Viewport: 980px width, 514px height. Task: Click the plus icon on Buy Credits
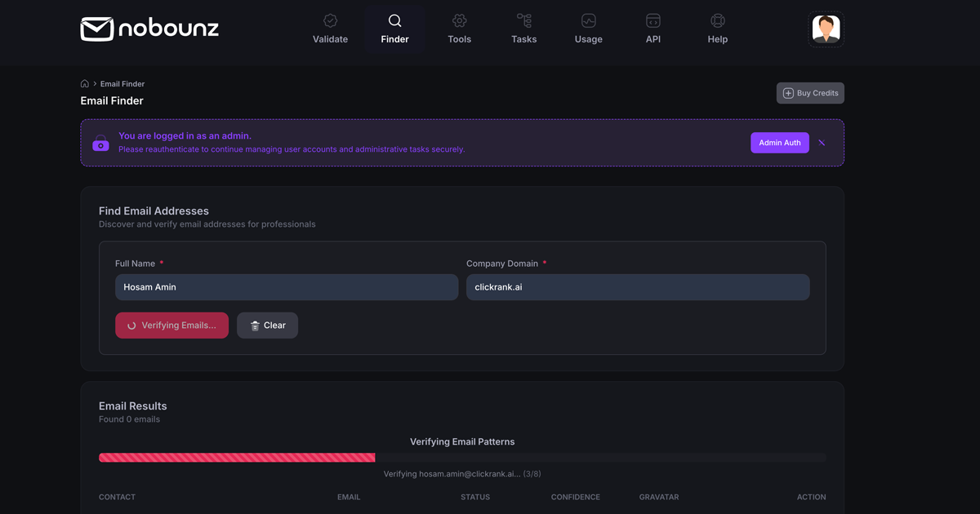click(787, 92)
